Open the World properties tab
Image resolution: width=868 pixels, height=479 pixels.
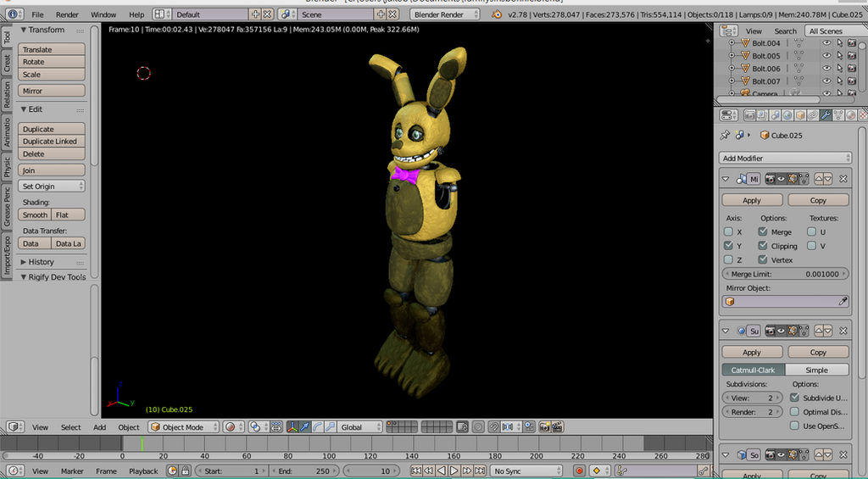787,115
